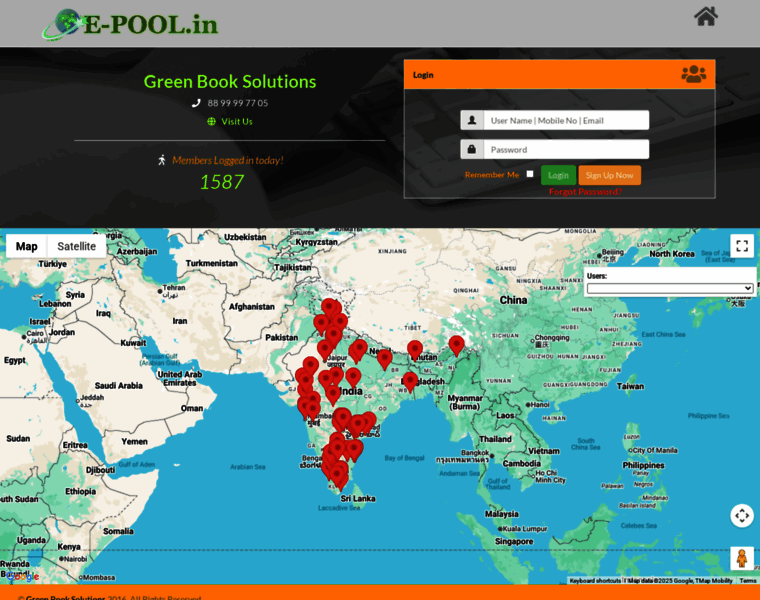Click the Sri Lanka label on map

[x=358, y=498]
